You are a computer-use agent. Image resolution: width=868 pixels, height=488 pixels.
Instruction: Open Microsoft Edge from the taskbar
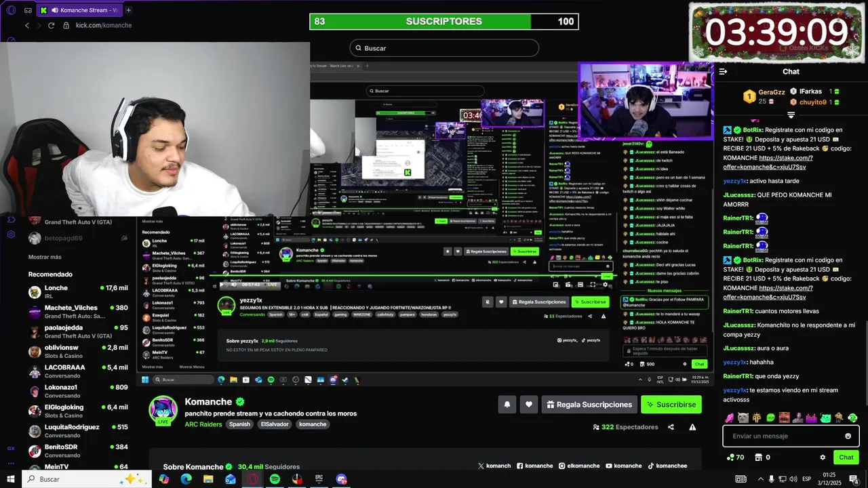[x=186, y=479]
